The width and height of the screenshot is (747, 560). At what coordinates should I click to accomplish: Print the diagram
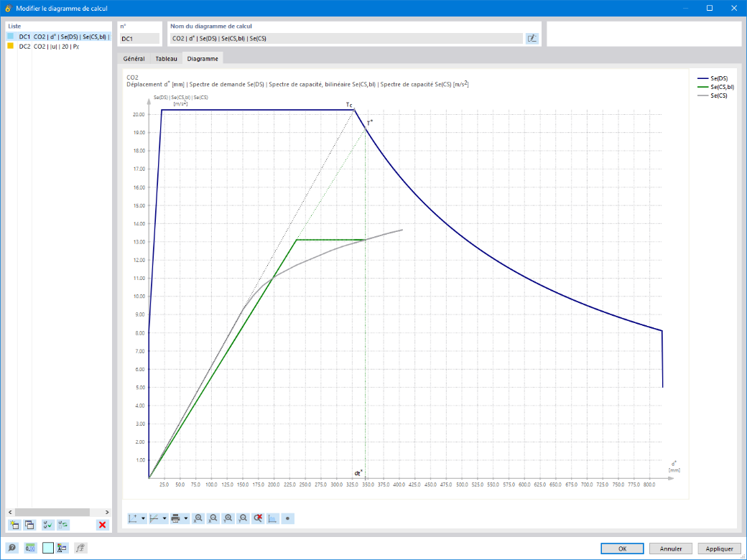pos(176,518)
